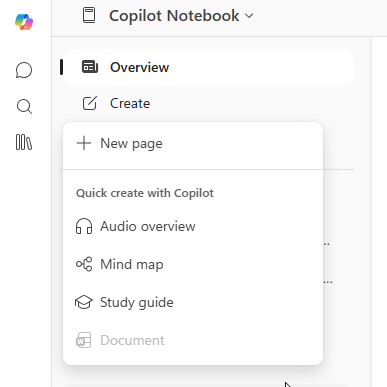The image size is (387, 387).
Task: Click the Quick create with Copilot heading
Action: 145,193
